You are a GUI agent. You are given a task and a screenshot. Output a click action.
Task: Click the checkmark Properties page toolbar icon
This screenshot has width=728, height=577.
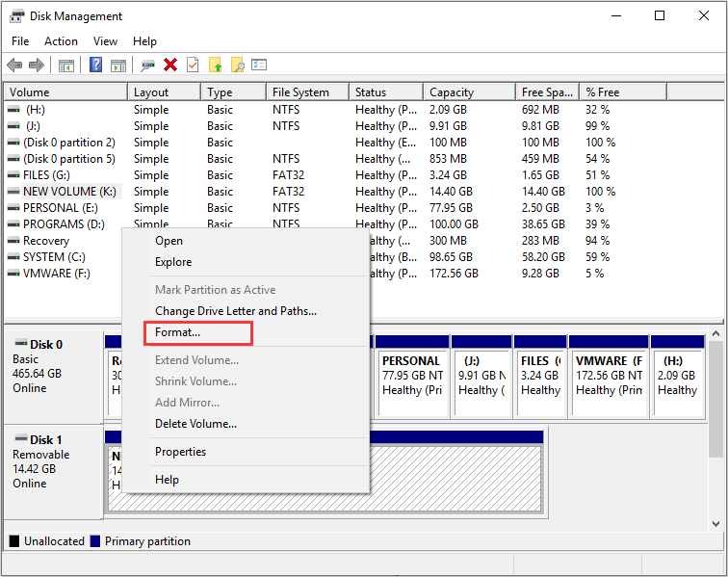click(193, 65)
